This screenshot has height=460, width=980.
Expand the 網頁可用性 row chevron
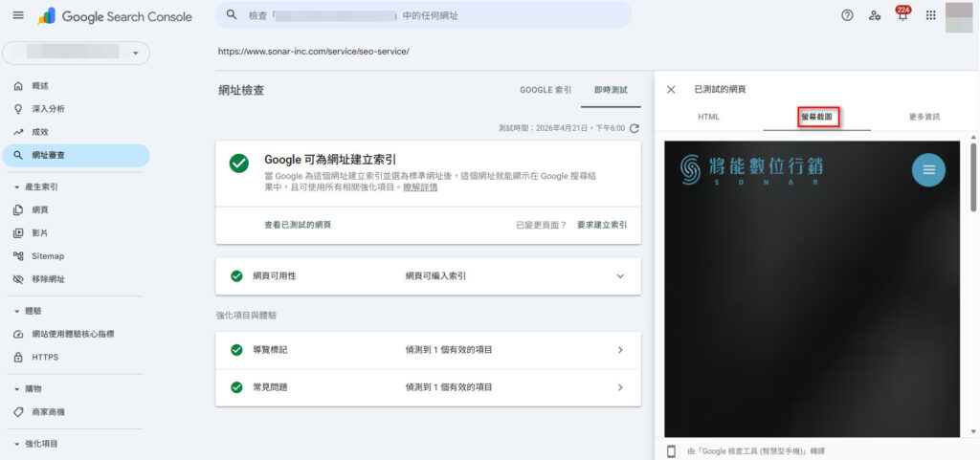(620, 275)
